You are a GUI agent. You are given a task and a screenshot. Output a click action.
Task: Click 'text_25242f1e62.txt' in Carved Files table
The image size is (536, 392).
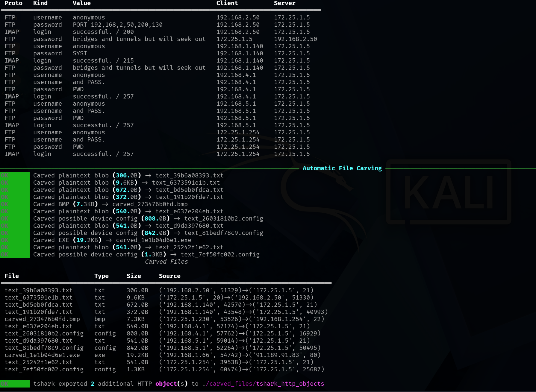coord(39,362)
